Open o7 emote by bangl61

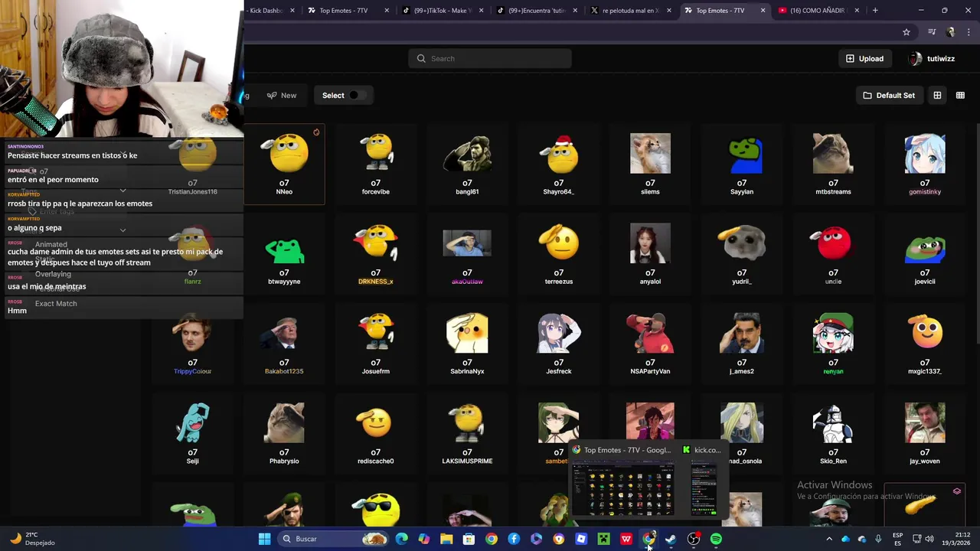pos(467,165)
